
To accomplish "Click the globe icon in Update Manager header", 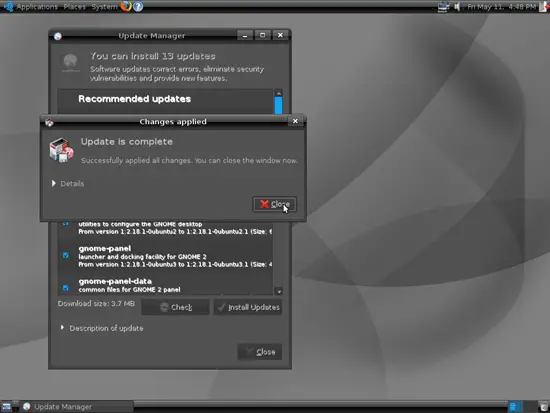I will click(x=71, y=62).
